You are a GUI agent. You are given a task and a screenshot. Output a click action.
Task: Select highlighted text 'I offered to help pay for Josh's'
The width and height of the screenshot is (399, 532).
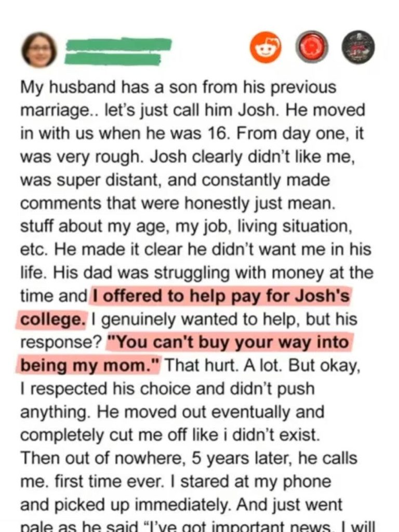[220, 296]
